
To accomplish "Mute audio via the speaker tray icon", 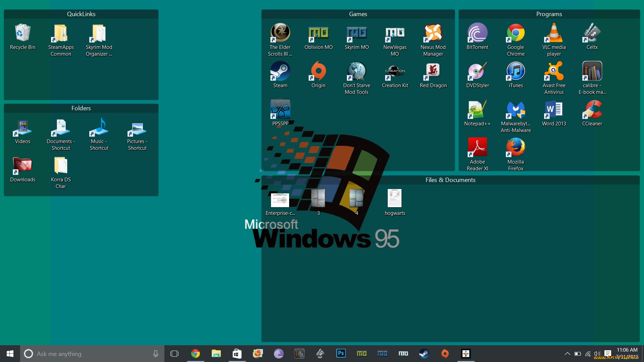I will 597,354.
